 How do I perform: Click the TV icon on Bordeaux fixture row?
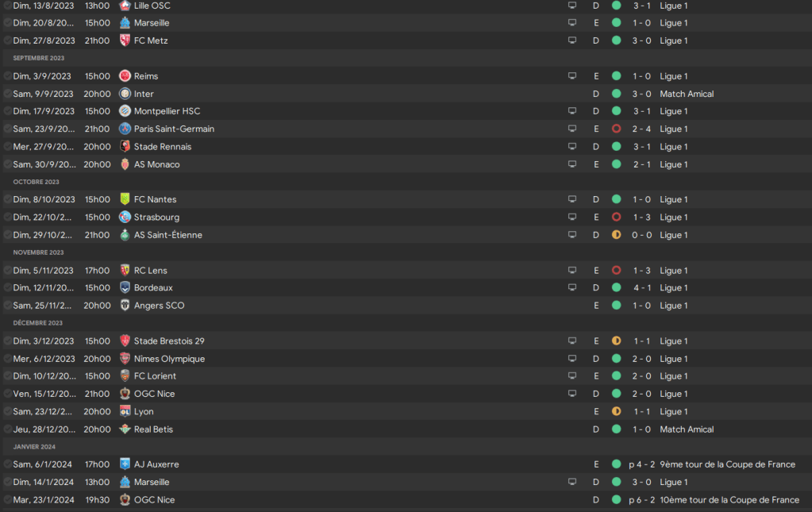click(x=571, y=288)
